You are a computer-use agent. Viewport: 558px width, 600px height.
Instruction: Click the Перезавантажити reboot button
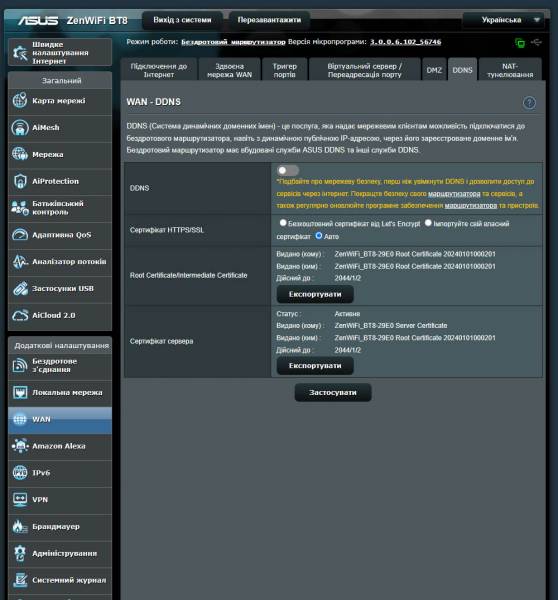pos(269,20)
